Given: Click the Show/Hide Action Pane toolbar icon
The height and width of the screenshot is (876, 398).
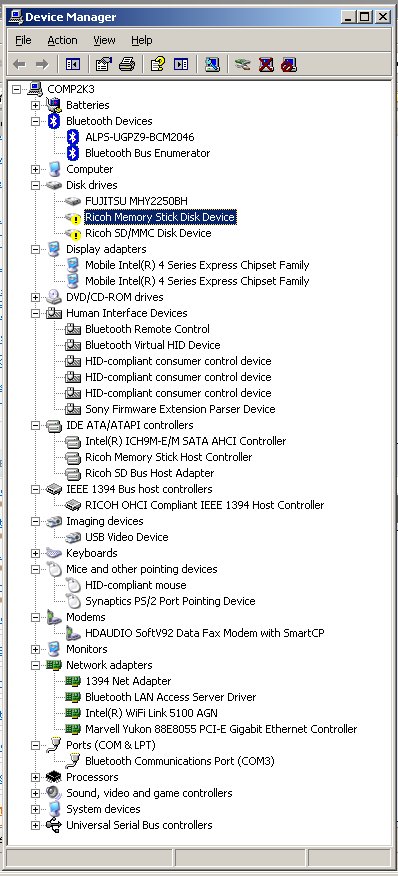Looking at the screenshot, I should click(x=181, y=65).
